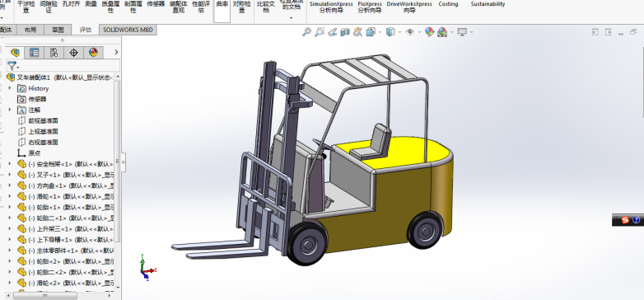Open the view orientation dropdown arrow

380,31
